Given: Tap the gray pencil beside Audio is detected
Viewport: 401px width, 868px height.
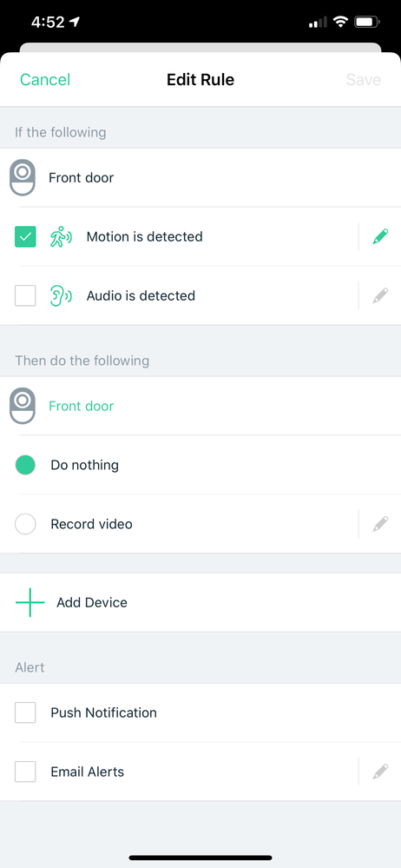Looking at the screenshot, I should tap(380, 295).
